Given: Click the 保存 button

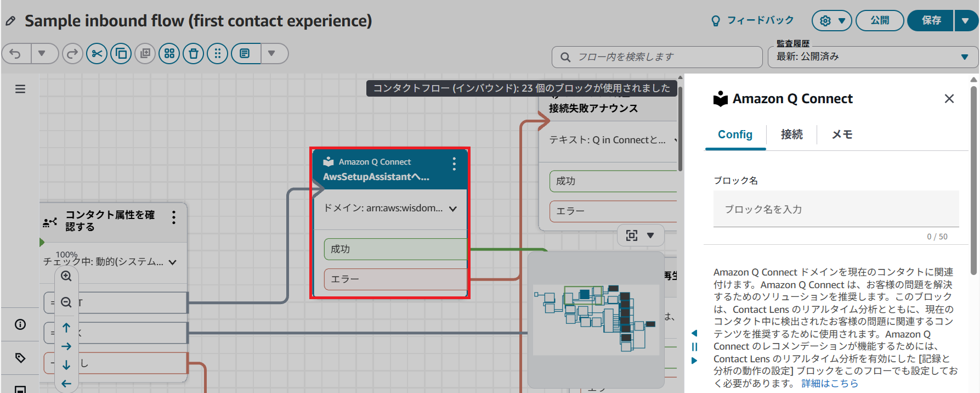Looking at the screenshot, I should [931, 21].
